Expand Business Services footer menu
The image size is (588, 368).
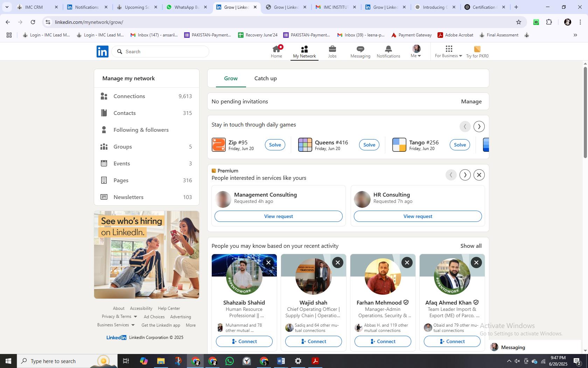[116, 325]
